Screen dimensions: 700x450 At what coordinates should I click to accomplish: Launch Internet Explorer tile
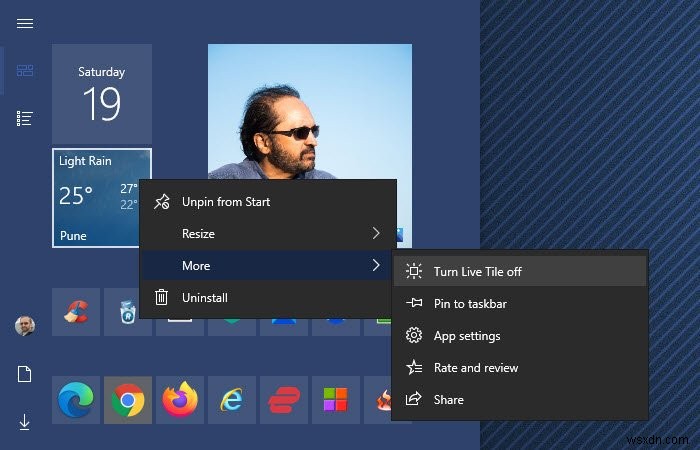(x=232, y=400)
